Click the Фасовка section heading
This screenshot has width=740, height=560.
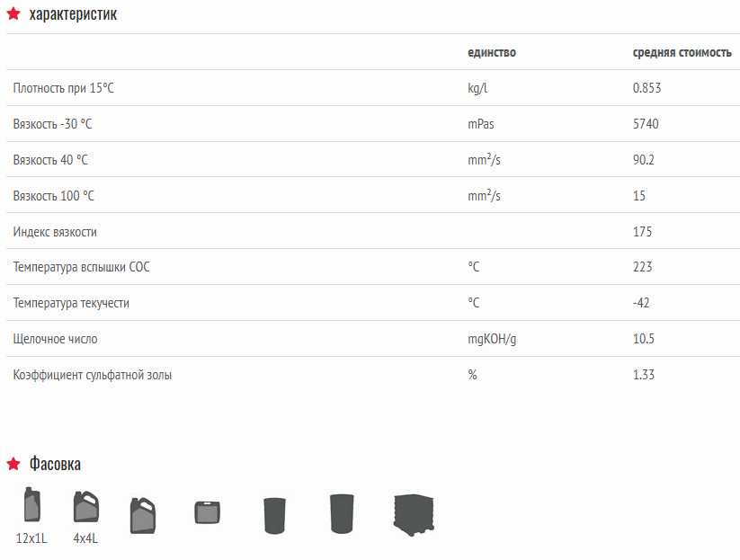pos(55,464)
